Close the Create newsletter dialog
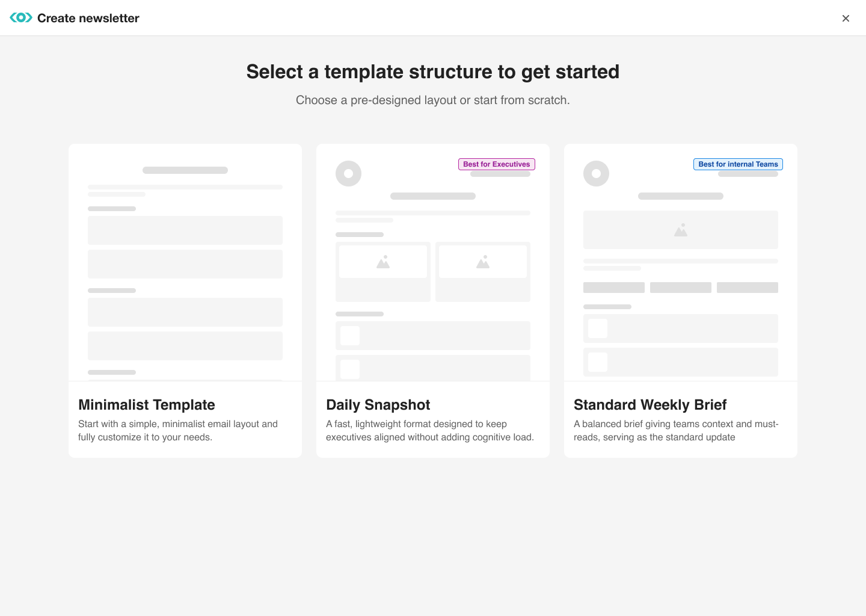The width and height of the screenshot is (866, 616). [846, 18]
